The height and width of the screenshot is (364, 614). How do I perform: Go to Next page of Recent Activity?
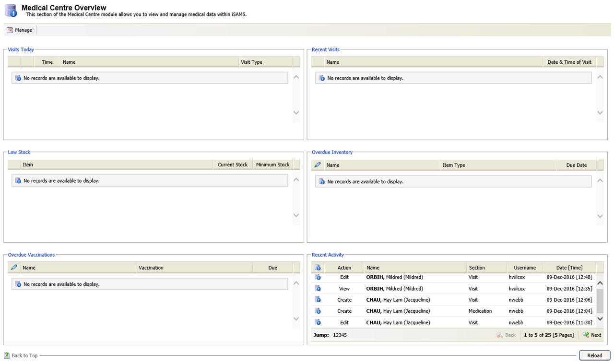592,335
